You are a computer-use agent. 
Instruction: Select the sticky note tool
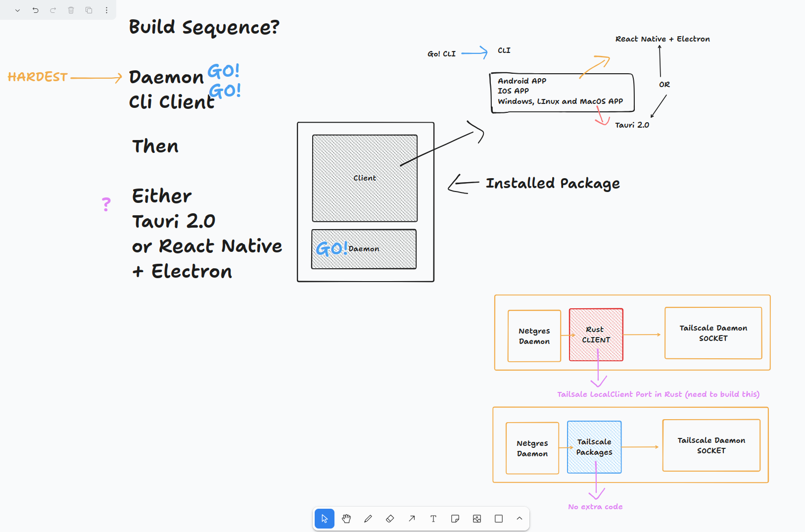[455, 519]
